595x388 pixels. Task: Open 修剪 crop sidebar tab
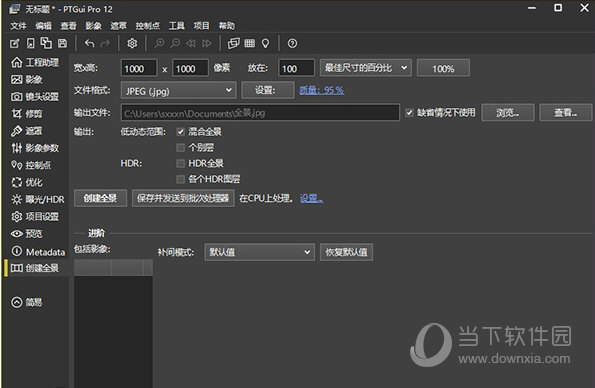tap(27, 114)
